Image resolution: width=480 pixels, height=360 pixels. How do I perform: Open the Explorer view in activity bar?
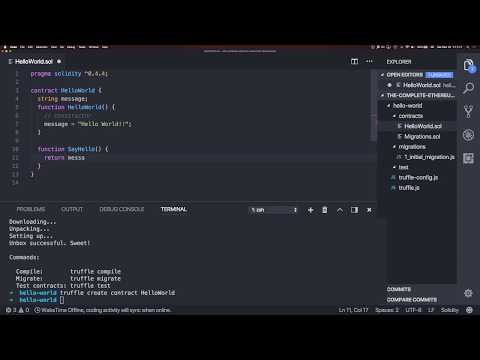coord(469,65)
